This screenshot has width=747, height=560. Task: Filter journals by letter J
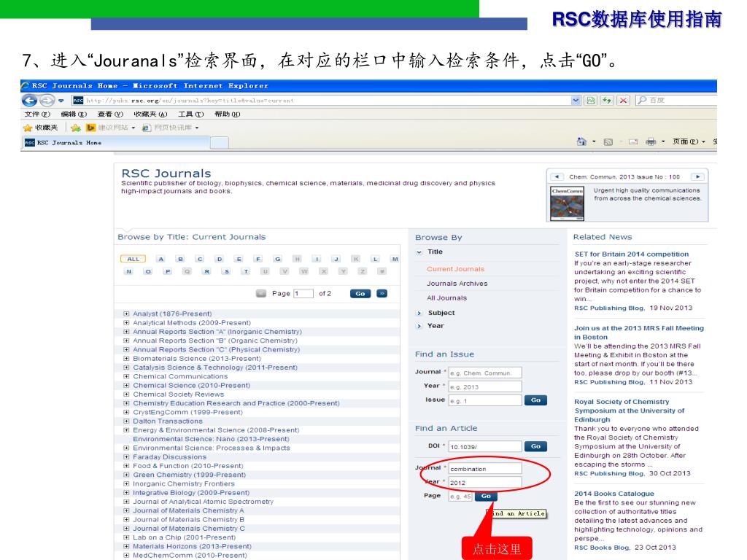[x=336, y=259]
